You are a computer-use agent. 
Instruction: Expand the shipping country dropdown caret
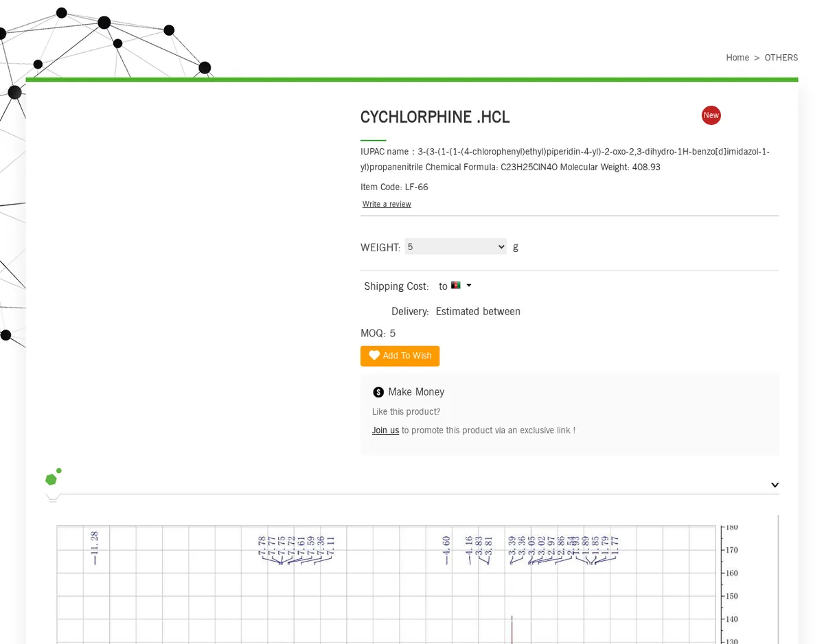pyautogui.click(x=469, y=286)
